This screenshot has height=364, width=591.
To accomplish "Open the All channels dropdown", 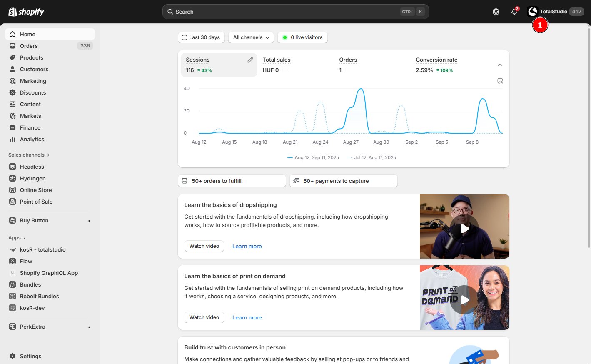I will (251, 37).
